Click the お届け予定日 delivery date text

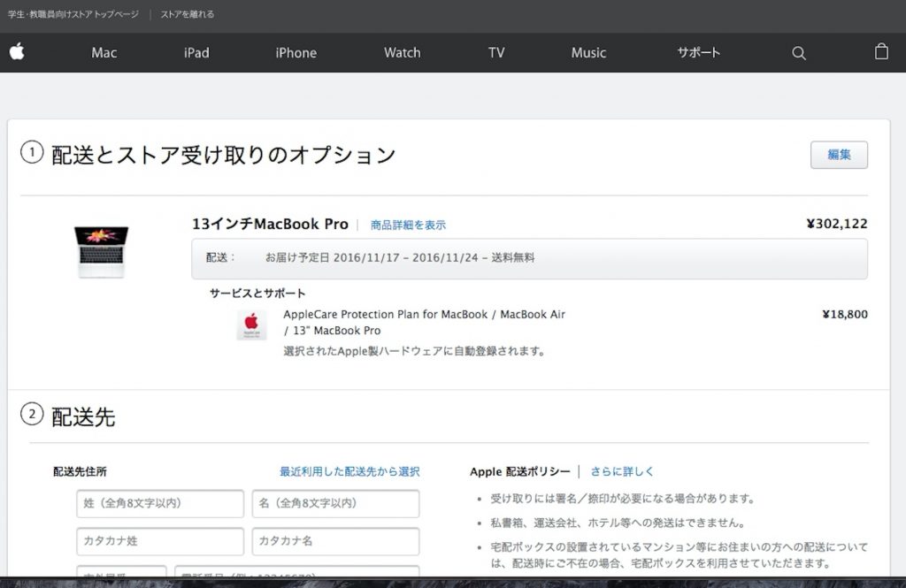[x=400, y=257]
